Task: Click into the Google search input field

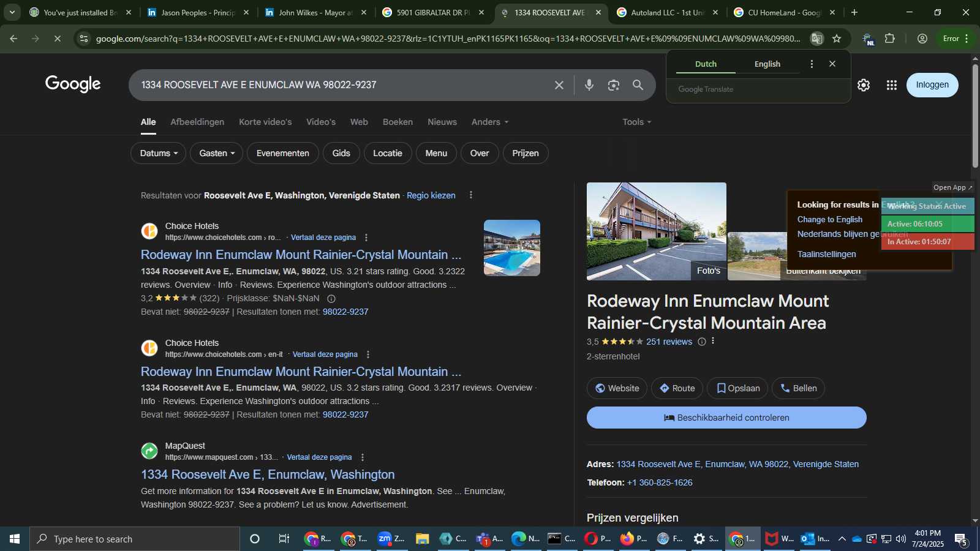Action: (x=343, y=85)
